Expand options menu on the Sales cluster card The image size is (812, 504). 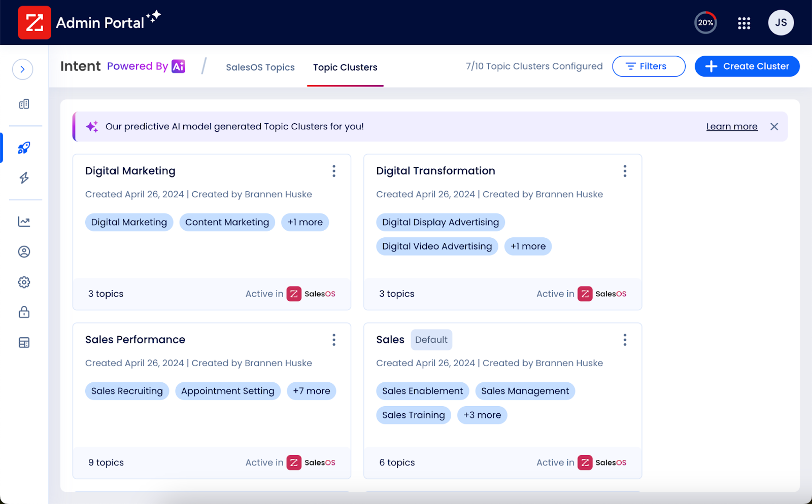coord(625,340)
